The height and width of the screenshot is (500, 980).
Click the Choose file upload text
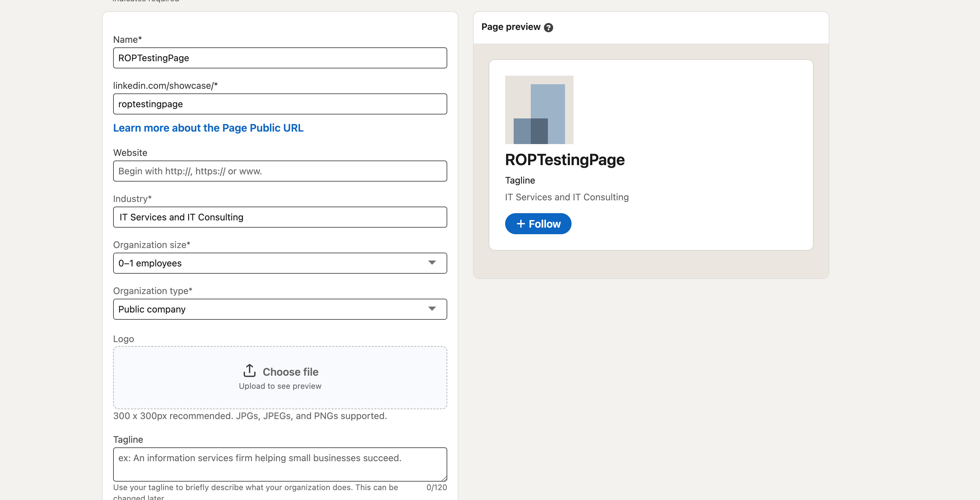[x=290, y=372]
